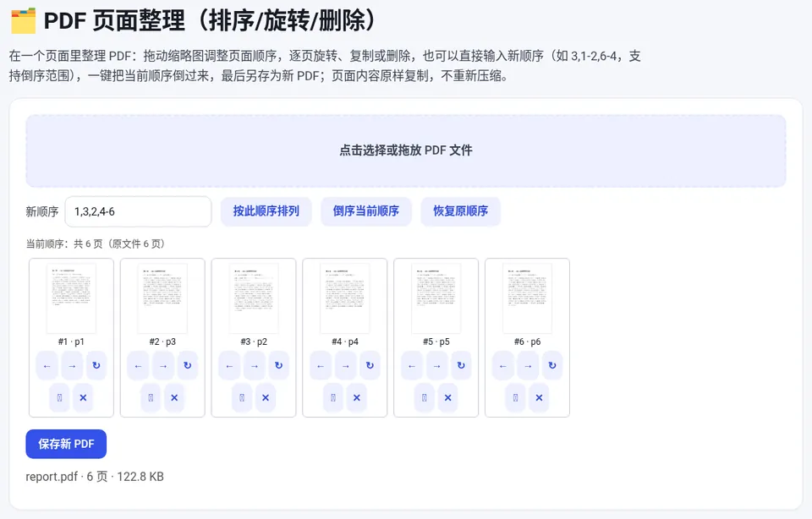Viewport: 812px width, 519px height.
Task: Click status text '当前顺序：共 6 页'
Action: (x=65, y=243)
